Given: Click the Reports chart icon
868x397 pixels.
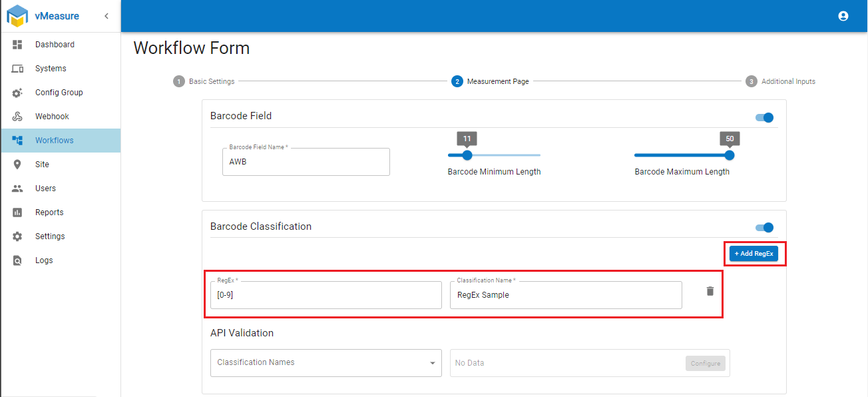Looking at the screenshot, I should pyautogui.click(x=18, y=212).
